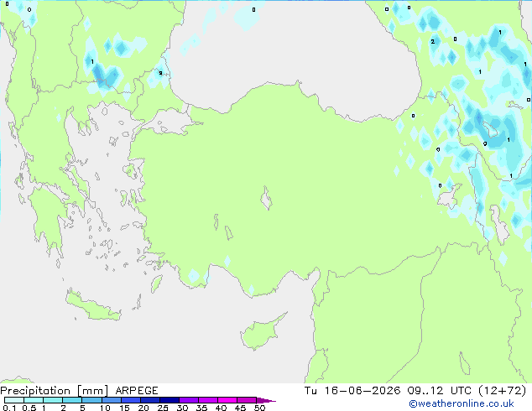Pick the dark blue swatch between 20 and 25
Viewport: 532px width, 411px height.
pos(150,400)
